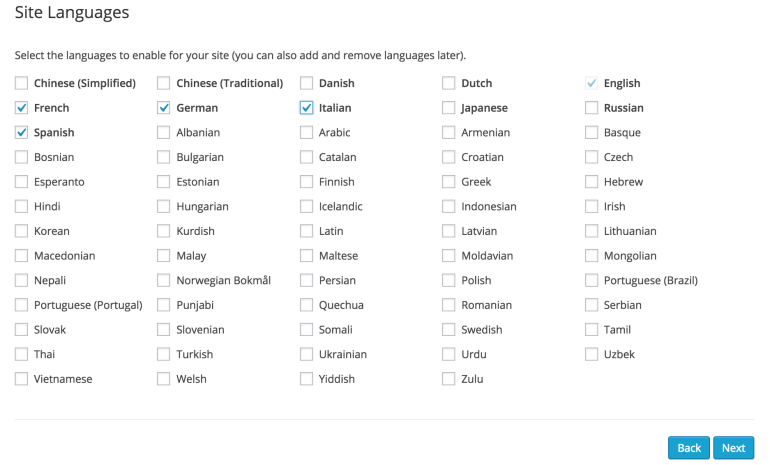Check the Norwegian Bokmål checkbox

click(x=164, y=280)
